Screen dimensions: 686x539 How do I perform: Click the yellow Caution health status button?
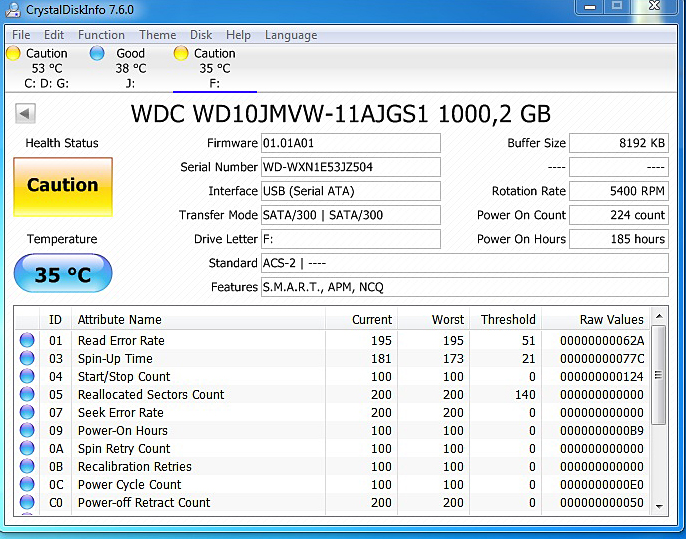pyautogui.click(x=63, y=187)
